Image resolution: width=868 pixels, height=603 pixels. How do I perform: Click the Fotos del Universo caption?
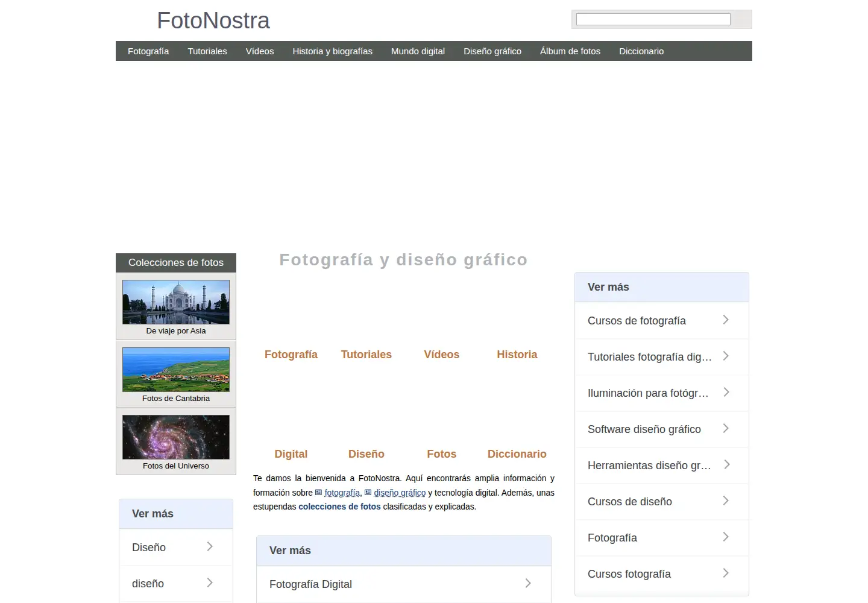click(176, 466)
